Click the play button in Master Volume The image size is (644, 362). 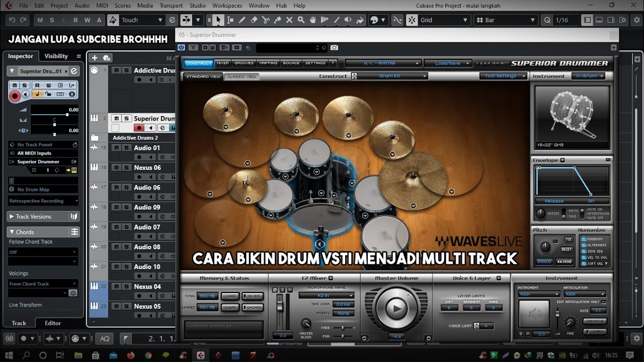coord(396,309)
